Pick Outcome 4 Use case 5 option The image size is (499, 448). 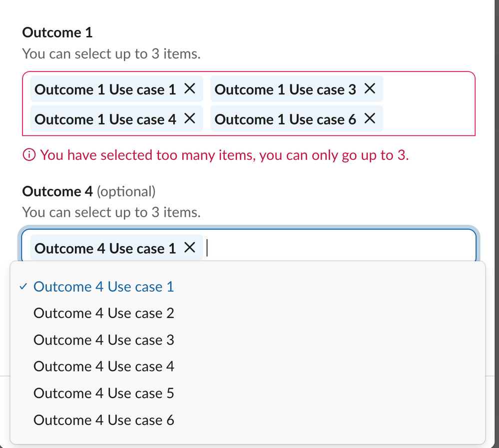pyautogui.click(x=103, y=394)
